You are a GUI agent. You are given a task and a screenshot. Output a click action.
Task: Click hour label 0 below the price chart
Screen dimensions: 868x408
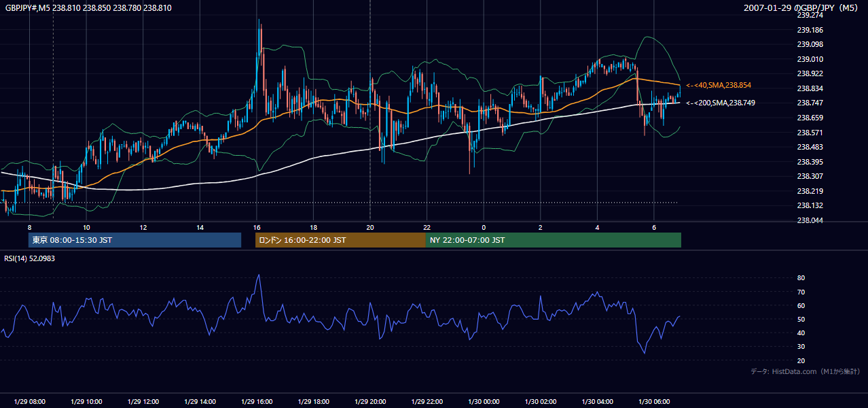[484, 227]
